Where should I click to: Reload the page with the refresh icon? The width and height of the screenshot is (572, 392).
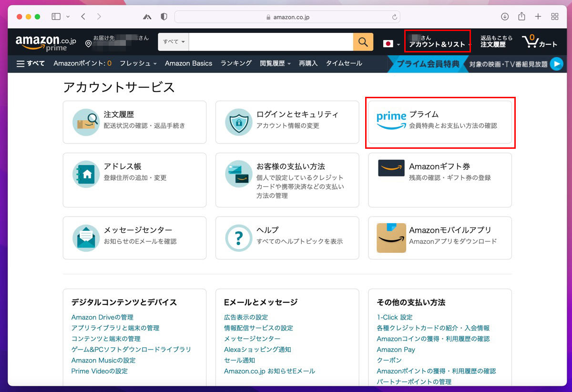pyautogui.click(x=394, y=17)
